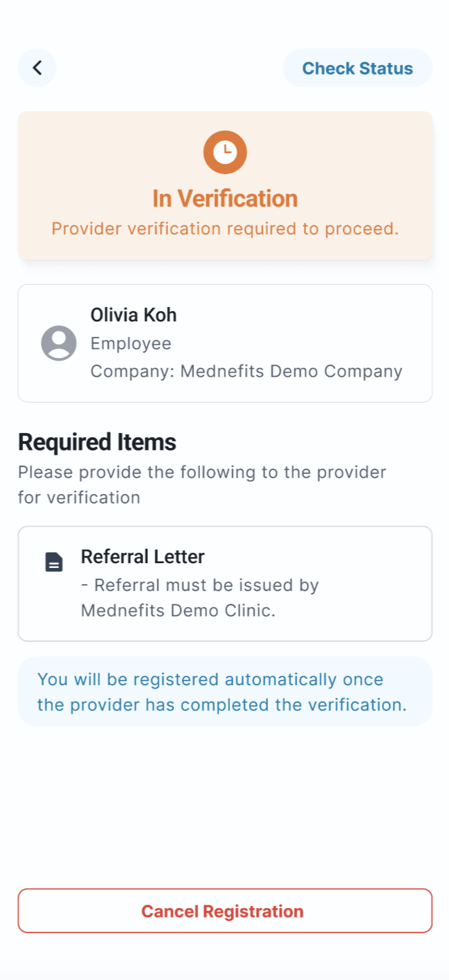
Task: Open the Referral Letter title
Action: pyautogui.click(x=142, y=557)
